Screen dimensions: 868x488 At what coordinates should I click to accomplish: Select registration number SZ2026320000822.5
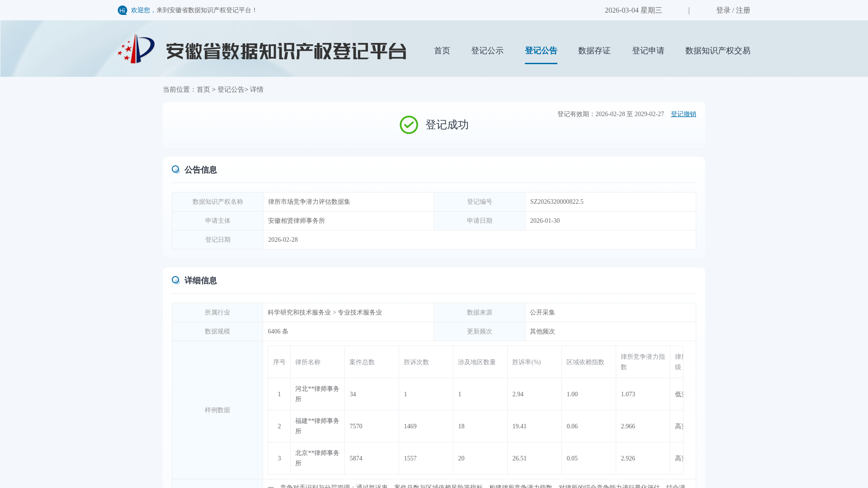point(557,202)
